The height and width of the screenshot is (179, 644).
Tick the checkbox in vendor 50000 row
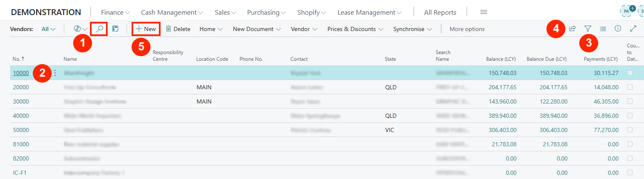coord(630,130)
